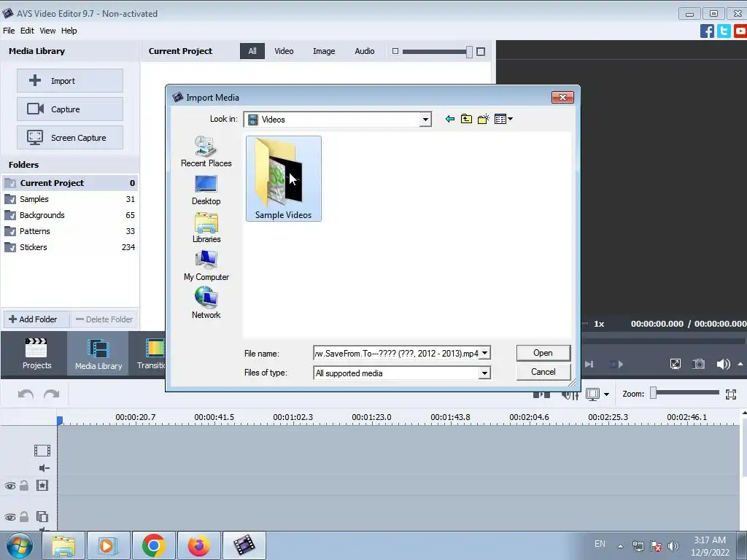747x560 pixels.
Task: Select the Patterns folder
Action: click(70, 231)
